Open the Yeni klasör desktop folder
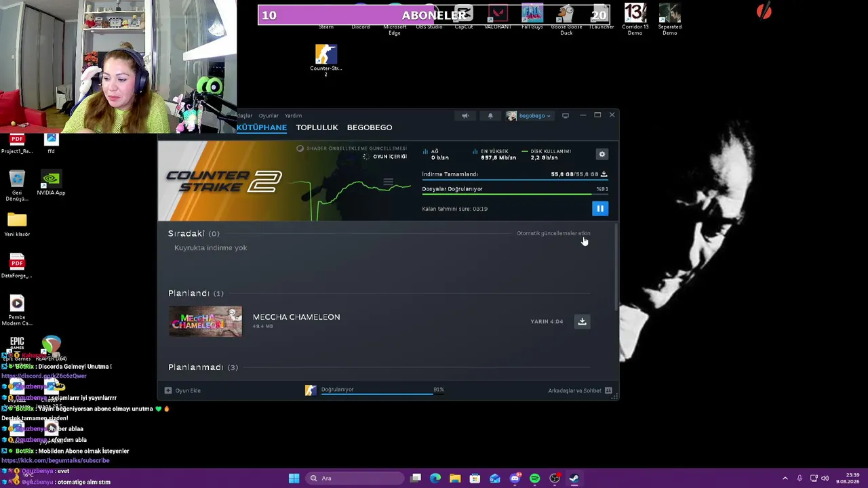Screen dimensions: 868x488 pyautogui.click(x=17, y=224)
